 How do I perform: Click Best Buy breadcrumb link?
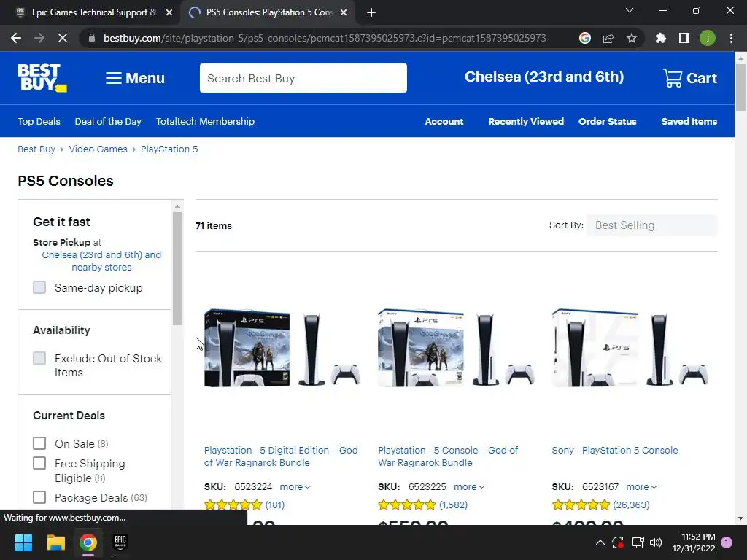pyautogui.click(x=36, y=149)
